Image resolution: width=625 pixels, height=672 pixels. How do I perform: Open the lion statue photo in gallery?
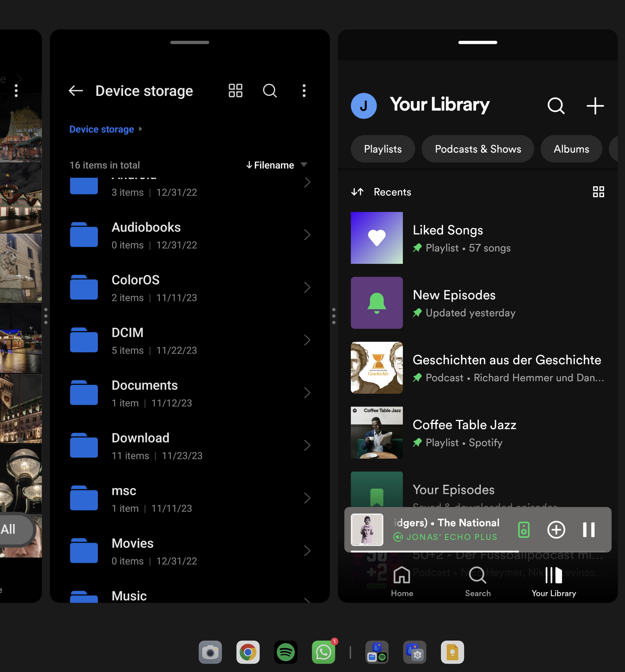click(x=21, y=268)
